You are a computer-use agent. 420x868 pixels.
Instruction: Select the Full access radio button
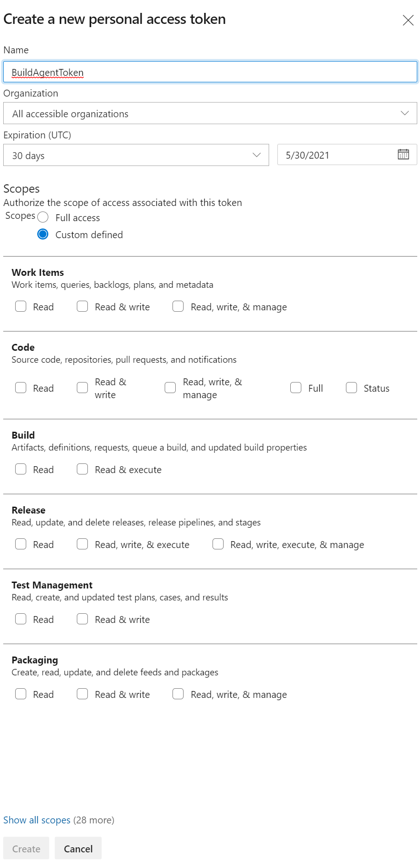click(x=43, y=217)
